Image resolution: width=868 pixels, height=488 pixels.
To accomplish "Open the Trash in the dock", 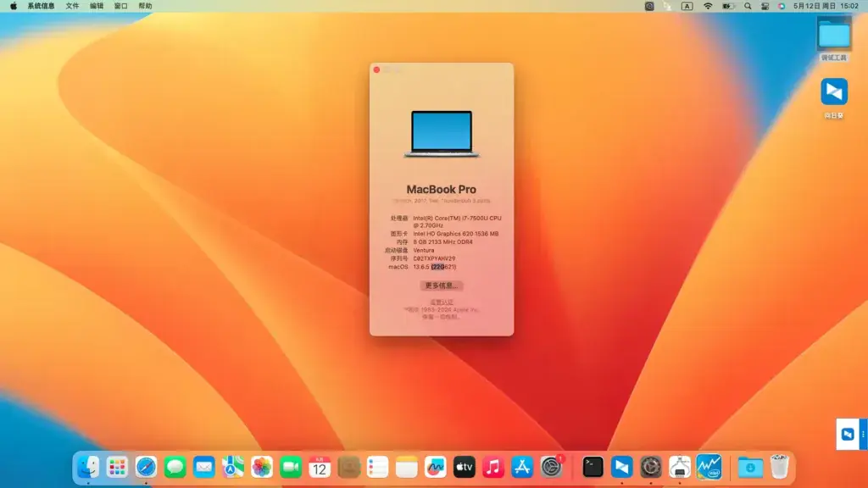I will (779, 467).
